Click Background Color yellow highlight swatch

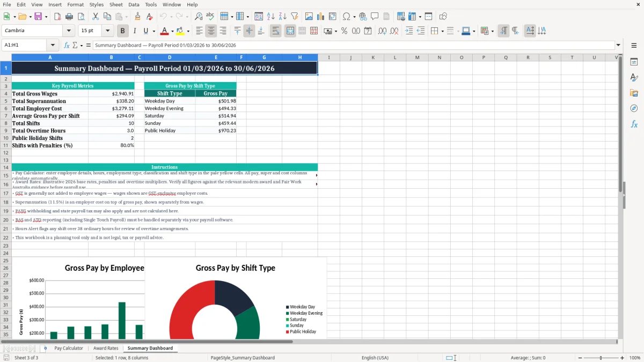click(180, 31)
